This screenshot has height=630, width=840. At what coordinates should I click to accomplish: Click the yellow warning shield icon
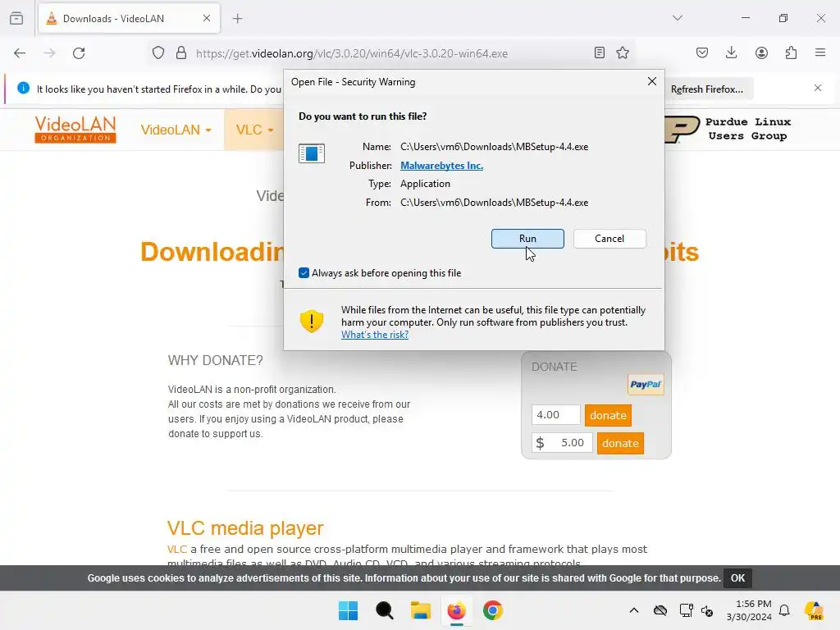311,321
